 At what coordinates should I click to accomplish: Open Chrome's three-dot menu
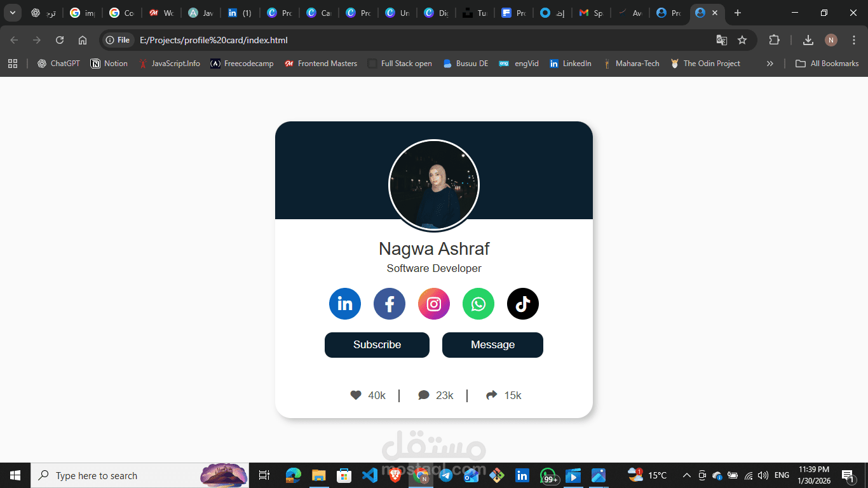[x=854, y=39]
